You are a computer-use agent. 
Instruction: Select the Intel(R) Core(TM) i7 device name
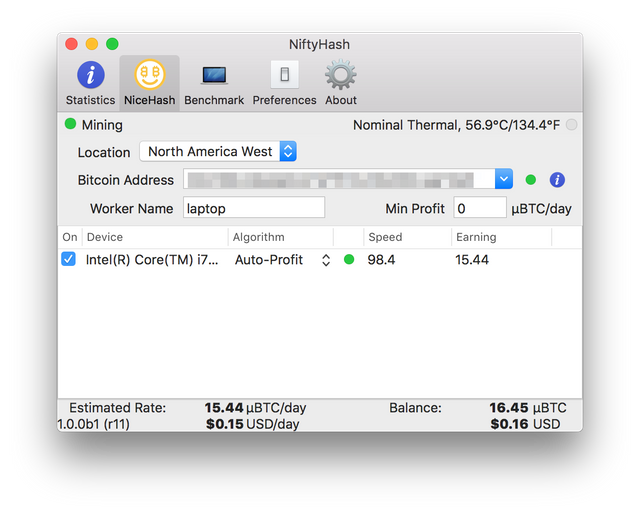152,260
